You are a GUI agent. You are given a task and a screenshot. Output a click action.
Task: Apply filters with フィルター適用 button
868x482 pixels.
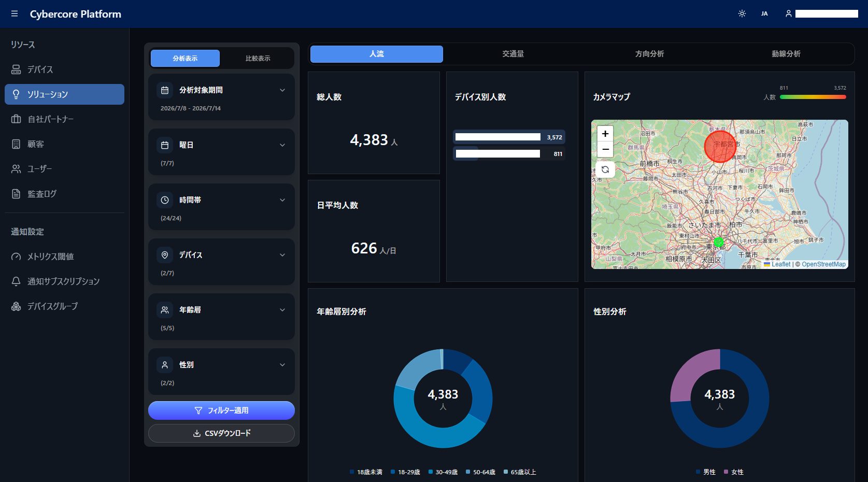pyautogui.click(x=221, y=410)
